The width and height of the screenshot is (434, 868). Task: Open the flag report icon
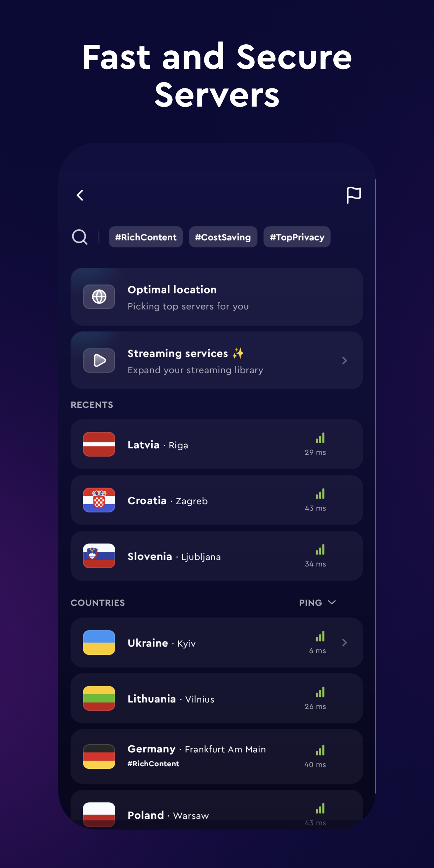(354, 195)
